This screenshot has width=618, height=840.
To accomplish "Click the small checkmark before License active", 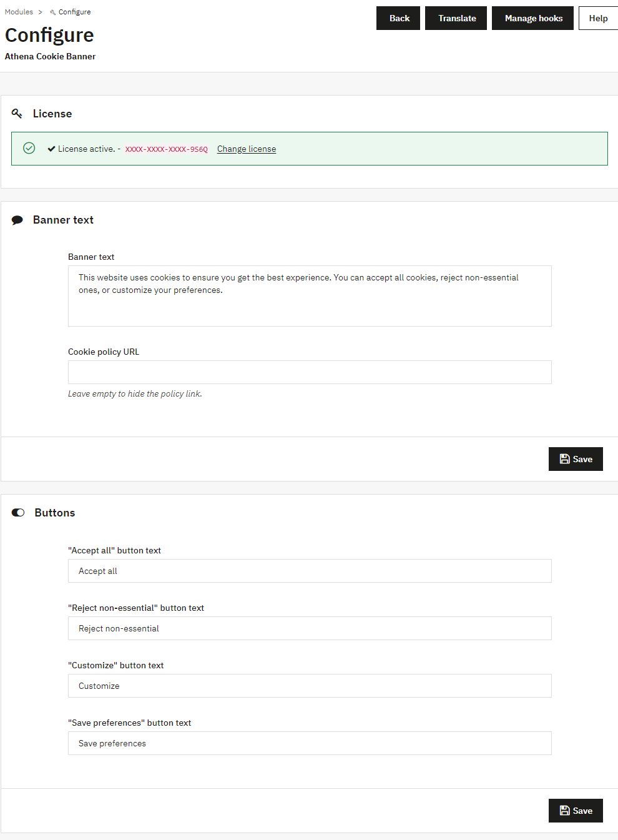I will (x=51, y=149).
